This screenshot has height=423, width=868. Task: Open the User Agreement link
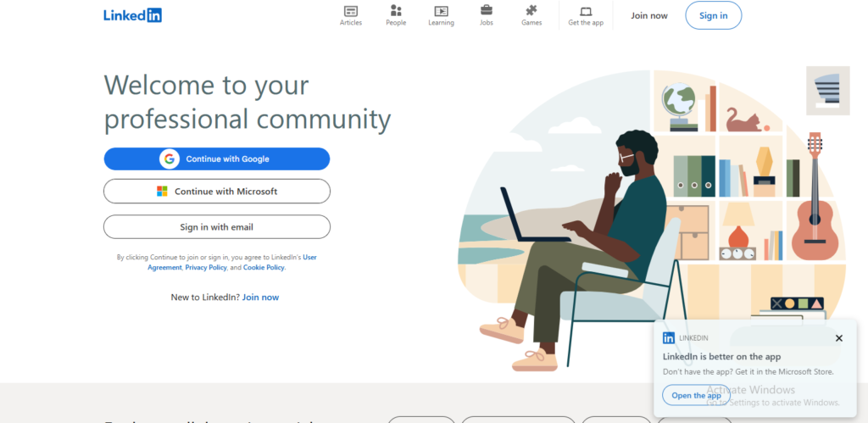pos(310,257)
